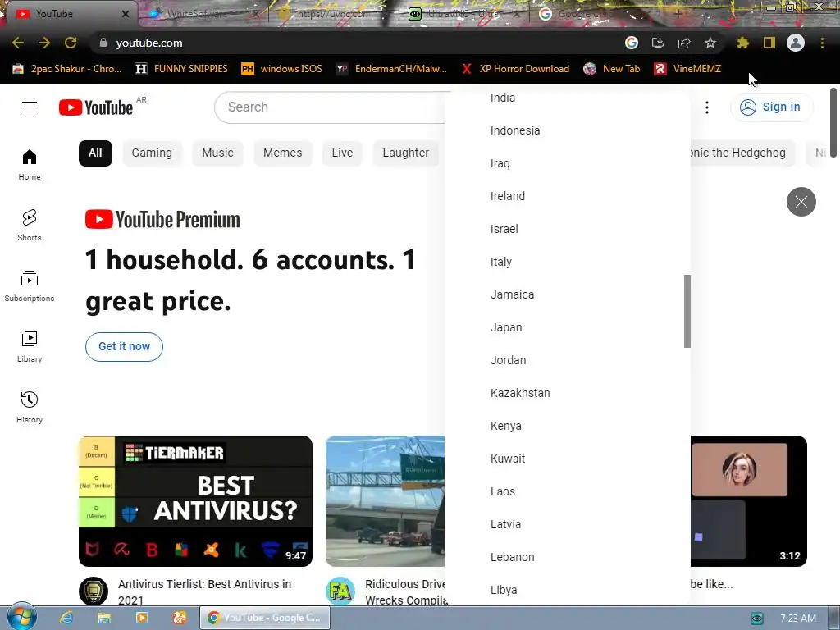Image resolution: width=840 pixels, height=630 pixels.
Task: Choose Indonesia from the location list
Action: coord(568,130)
